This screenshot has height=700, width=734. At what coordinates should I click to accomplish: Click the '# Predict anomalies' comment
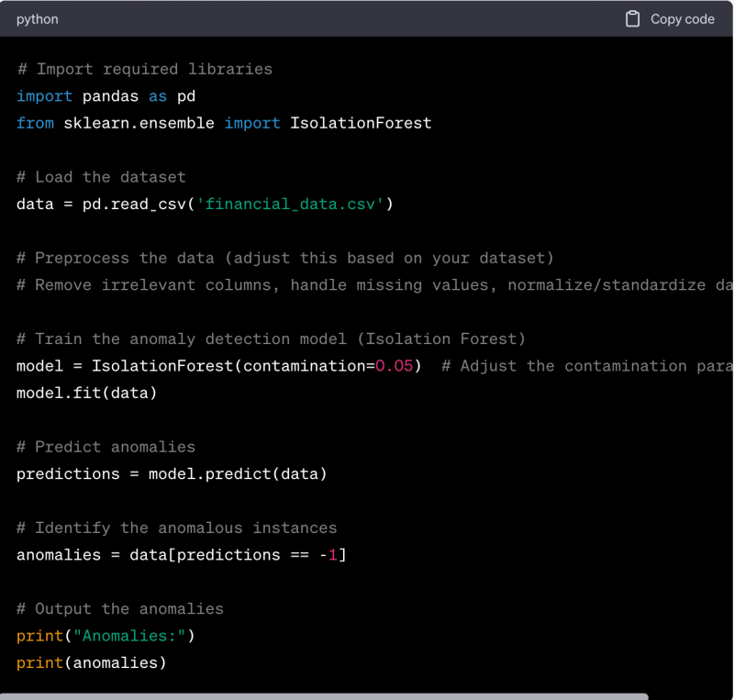[106, 447]
